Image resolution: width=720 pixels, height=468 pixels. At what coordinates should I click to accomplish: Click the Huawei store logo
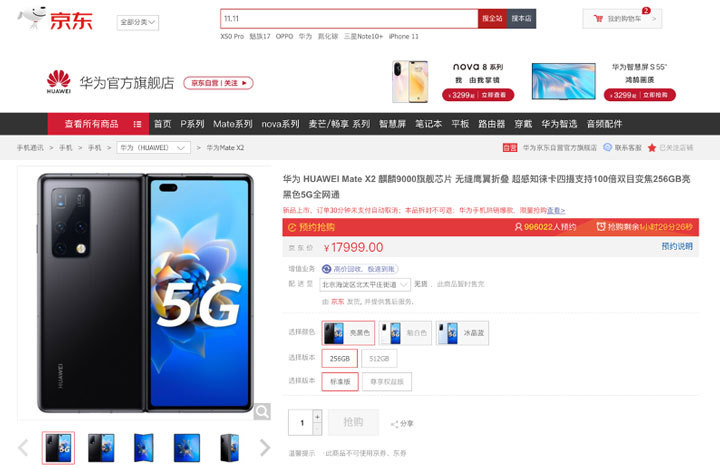[59, 82]
